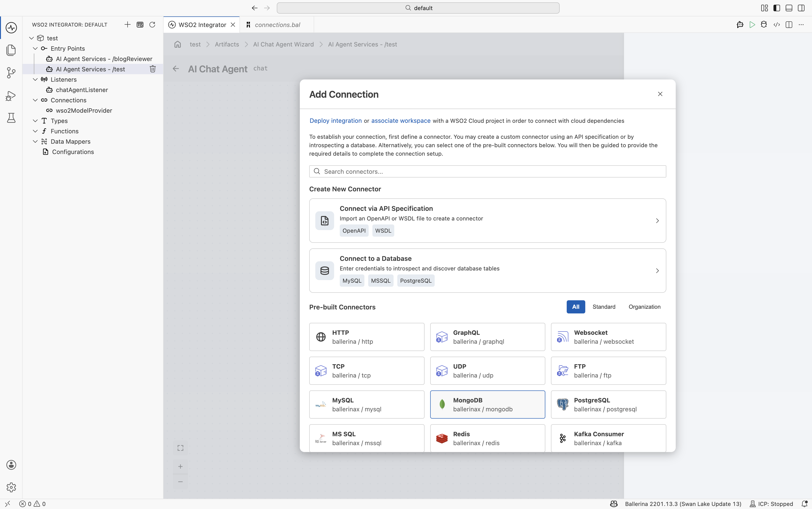Click the view icon next to the plus in panel header
The width and height of the screenshot is (812, 509).
[140, 25]
